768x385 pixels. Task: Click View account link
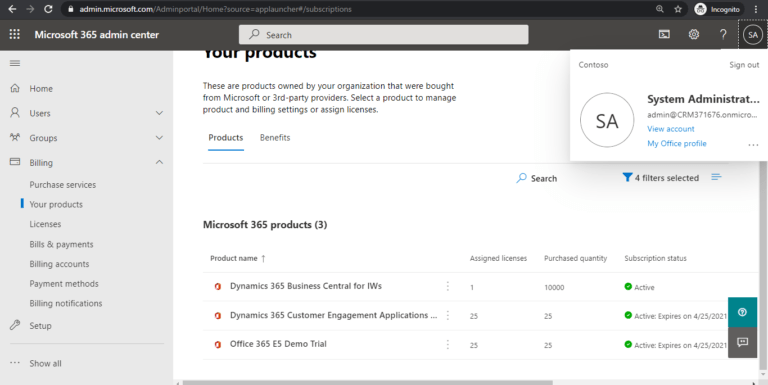point(671,129)
